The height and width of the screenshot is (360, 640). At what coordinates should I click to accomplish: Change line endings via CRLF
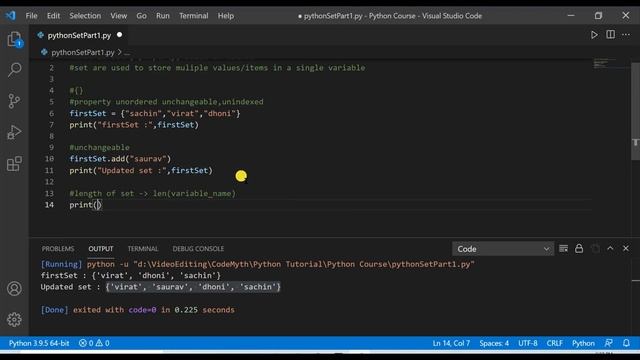click(x=554, y=343)
